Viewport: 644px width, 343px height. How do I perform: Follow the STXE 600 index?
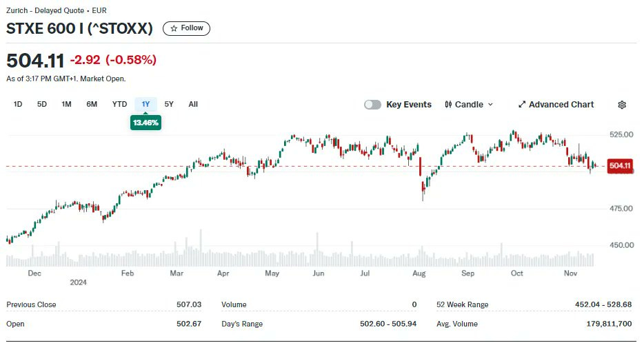186,28
